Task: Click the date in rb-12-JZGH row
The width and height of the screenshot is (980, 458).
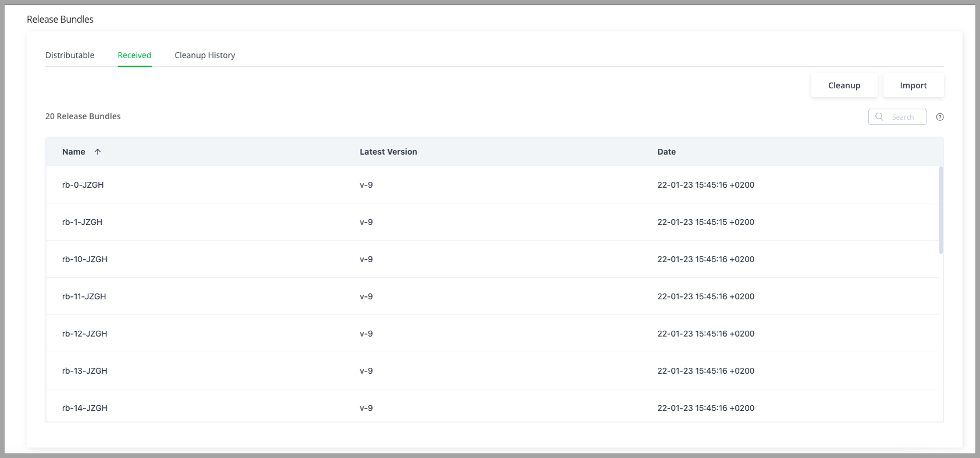Action: [706, 334]
